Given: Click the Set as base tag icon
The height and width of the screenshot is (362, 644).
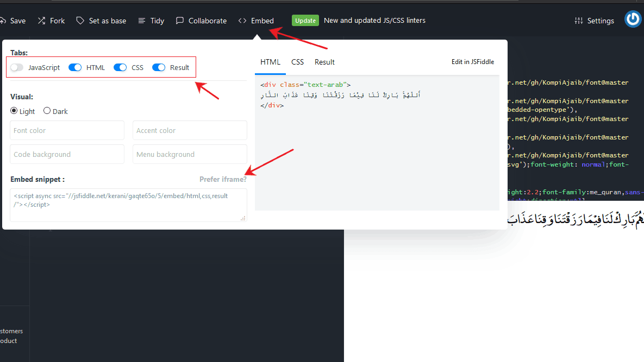Looking at the screenshot, I should (80, 21).
